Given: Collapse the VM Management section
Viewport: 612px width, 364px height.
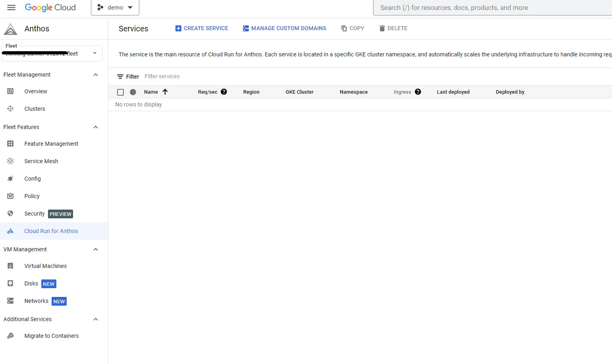Looking at the screenshot, I should [95, 249].
